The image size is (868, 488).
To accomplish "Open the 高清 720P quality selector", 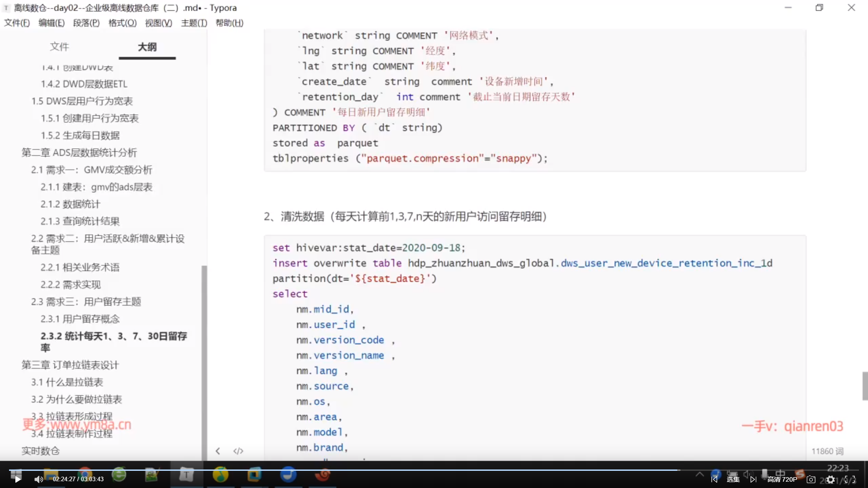I will (782, 479).
